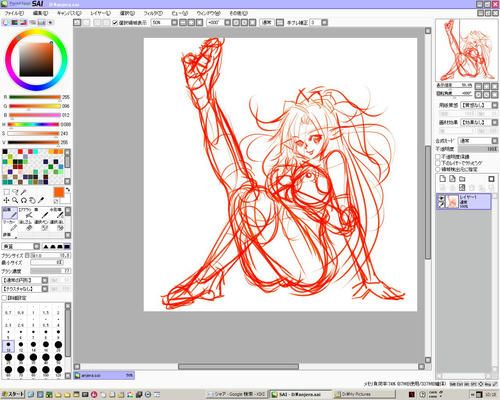Image resolution: width=500 pixels, height=400 pixels.
Task: Select the magic wand tool
Action: tap(24, 192)
